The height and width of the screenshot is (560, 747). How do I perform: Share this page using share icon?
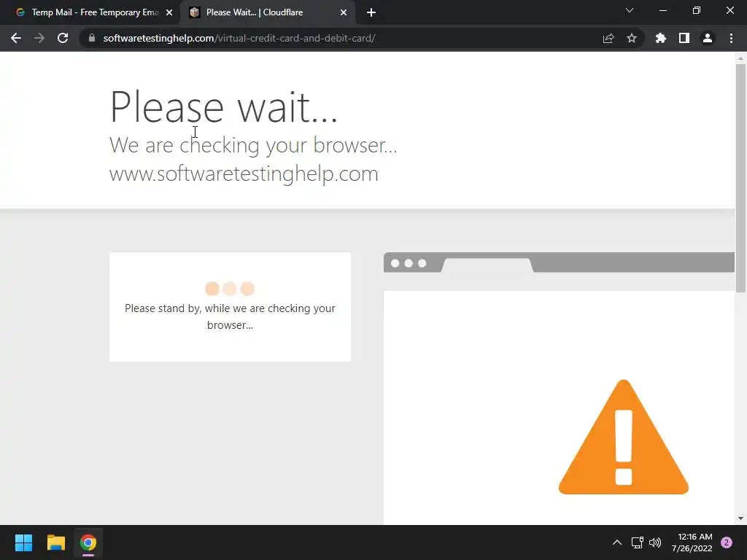pos(608,38)
